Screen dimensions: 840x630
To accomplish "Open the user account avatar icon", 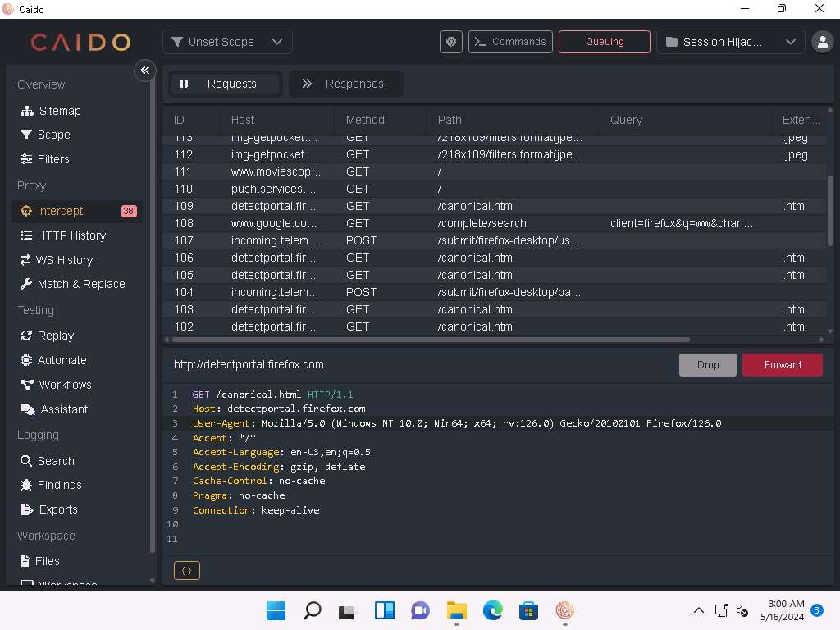I will coord(821,42).
